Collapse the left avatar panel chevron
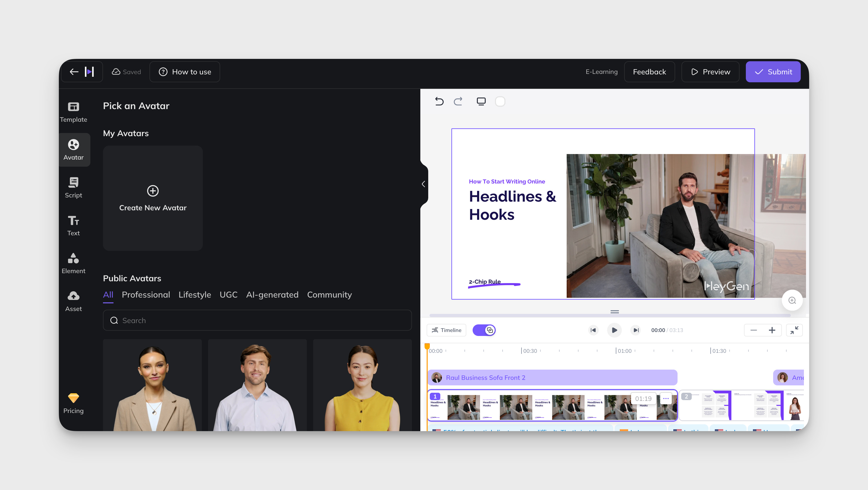Image resolution: width=868 pixels, height=490 pixels. pyautogui.click(x=423, y=184)
